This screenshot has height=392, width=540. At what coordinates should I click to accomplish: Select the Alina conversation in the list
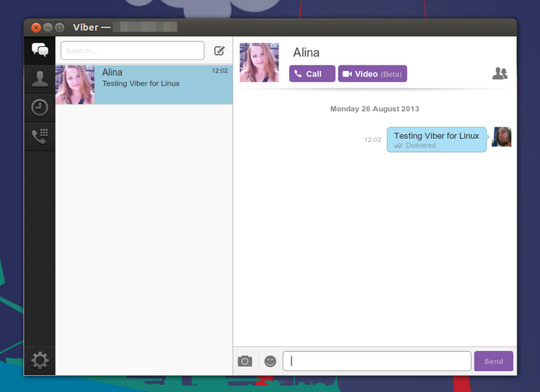144,85
